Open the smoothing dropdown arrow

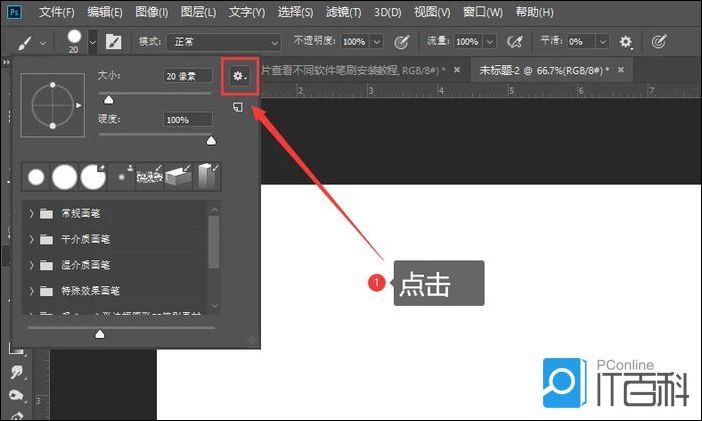(x=603, y=42)
